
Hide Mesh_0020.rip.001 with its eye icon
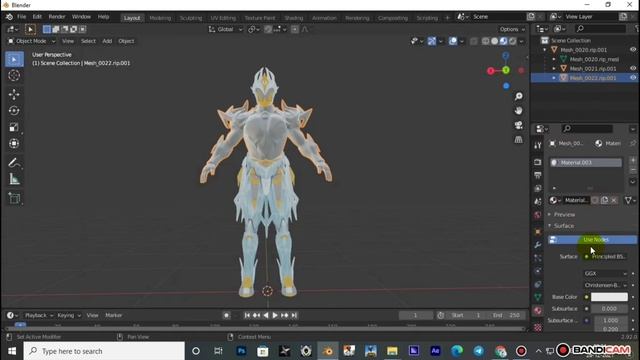633,49
